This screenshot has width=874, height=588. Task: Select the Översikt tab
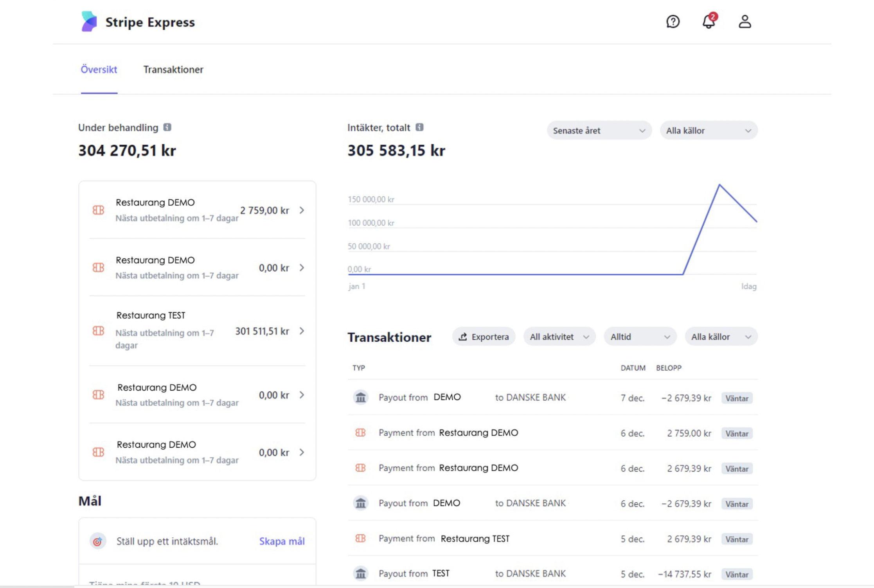[99, 70]
